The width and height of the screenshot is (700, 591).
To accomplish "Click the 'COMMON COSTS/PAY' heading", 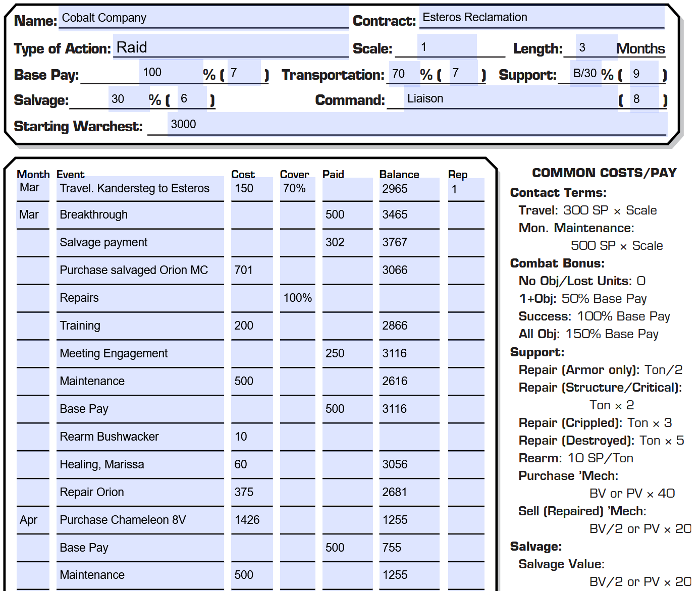I will (x=604, y=173).
